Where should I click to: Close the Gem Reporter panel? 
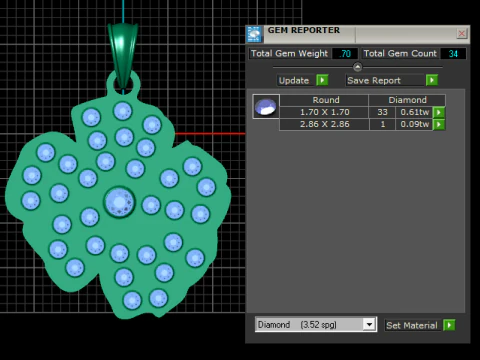[462, 34]
